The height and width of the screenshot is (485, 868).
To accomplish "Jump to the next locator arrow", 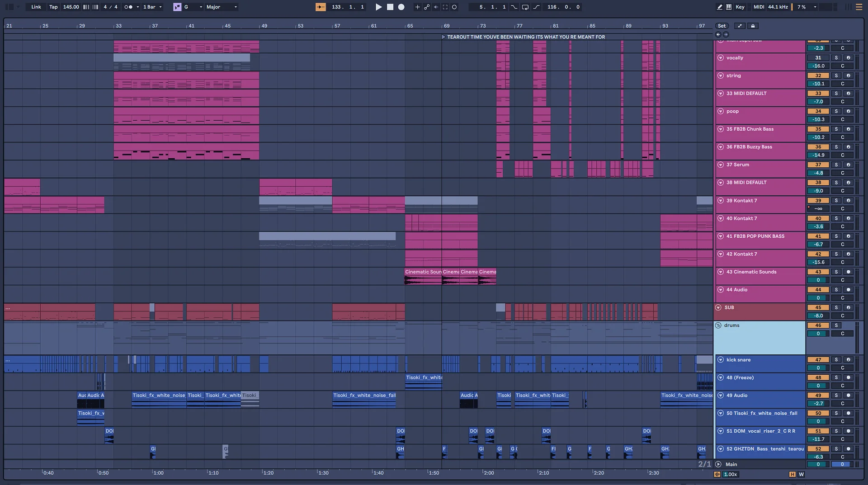I will click(x=726, y=34).
